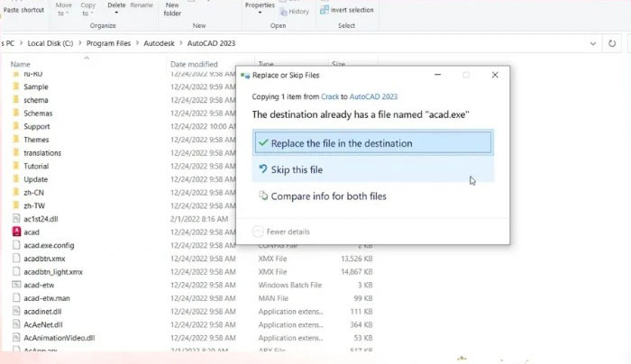
Task: Refresh the folder view
Action: (x=612, y=43)
